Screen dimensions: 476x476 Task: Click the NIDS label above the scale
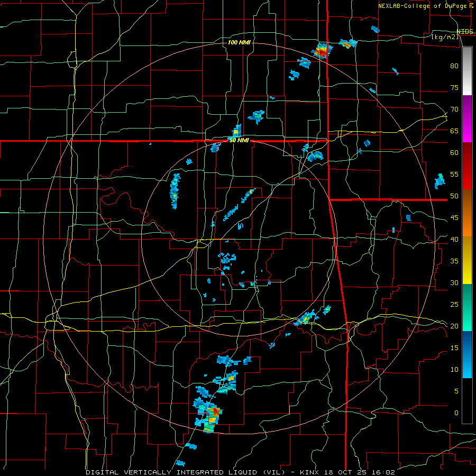click(465, 32)
